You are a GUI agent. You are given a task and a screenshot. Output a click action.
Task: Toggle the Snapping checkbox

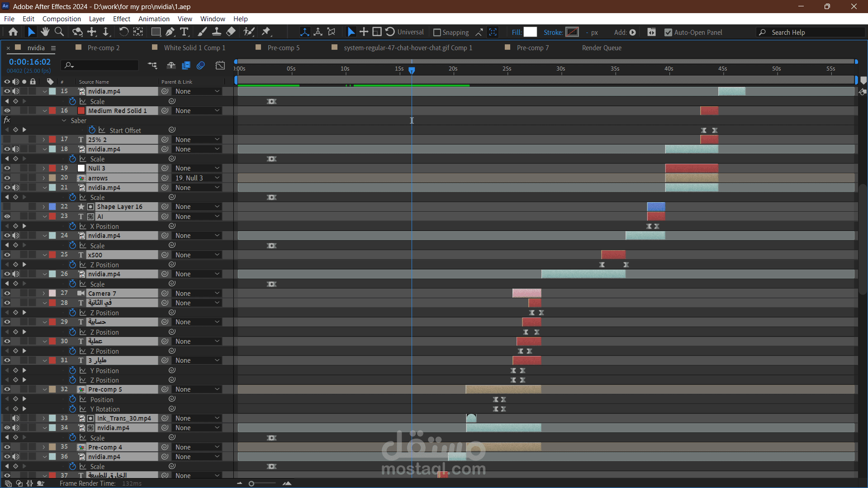point(437,33)
